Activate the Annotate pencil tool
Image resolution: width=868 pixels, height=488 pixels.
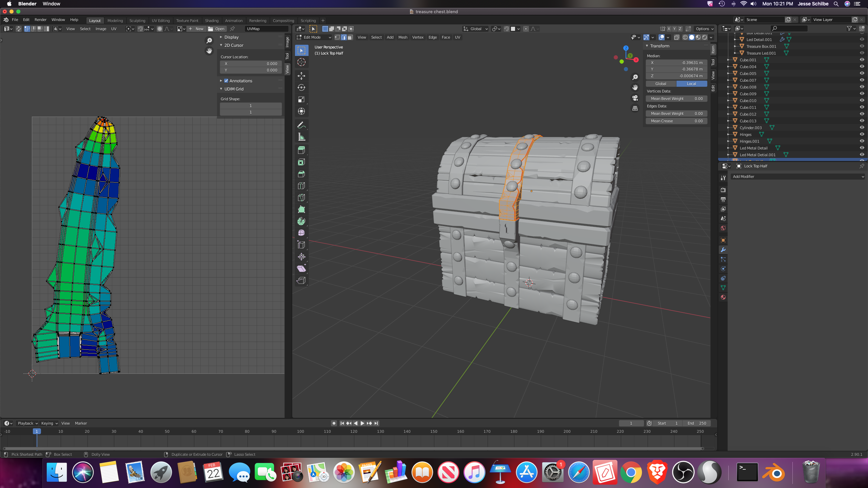(301, 125)
